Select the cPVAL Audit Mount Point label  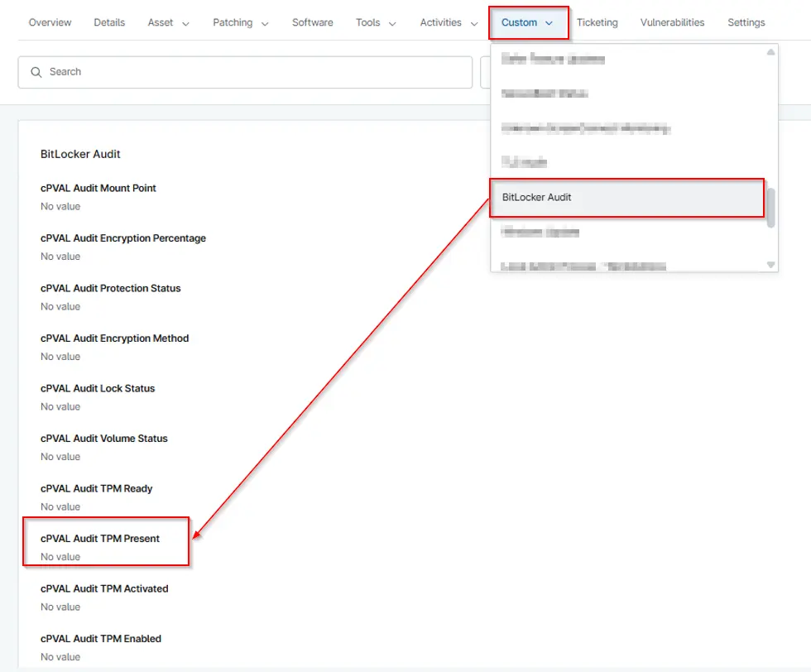98,189
